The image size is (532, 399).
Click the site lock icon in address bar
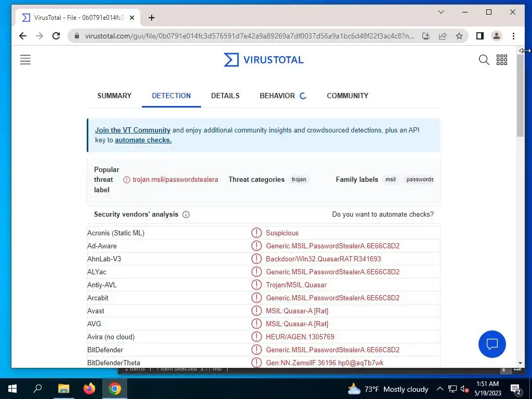77,36
